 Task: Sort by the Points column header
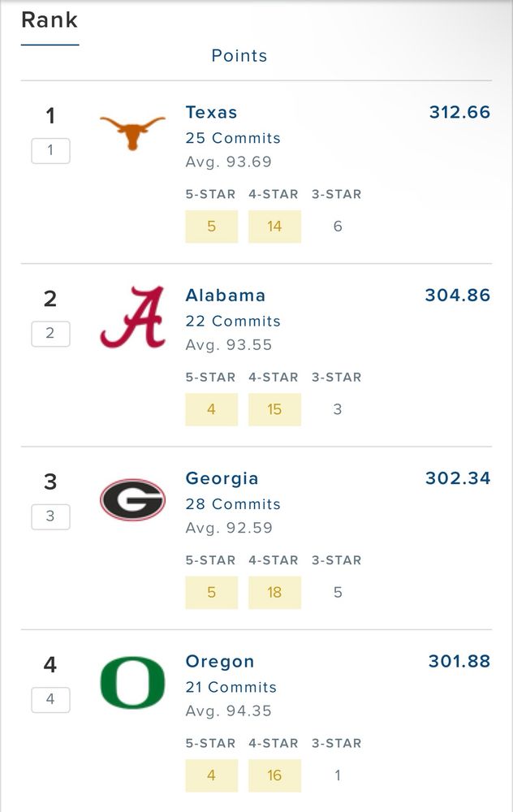pos(239,55)
